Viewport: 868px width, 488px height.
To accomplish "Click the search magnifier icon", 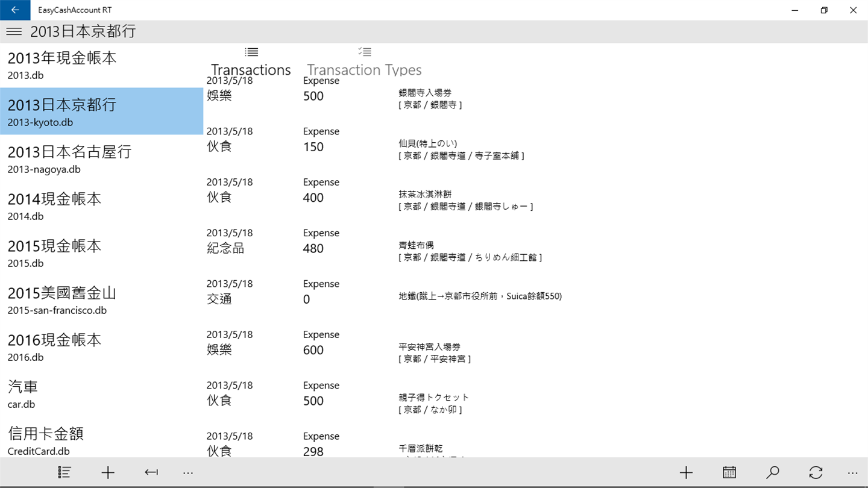I will click(773, 472).
